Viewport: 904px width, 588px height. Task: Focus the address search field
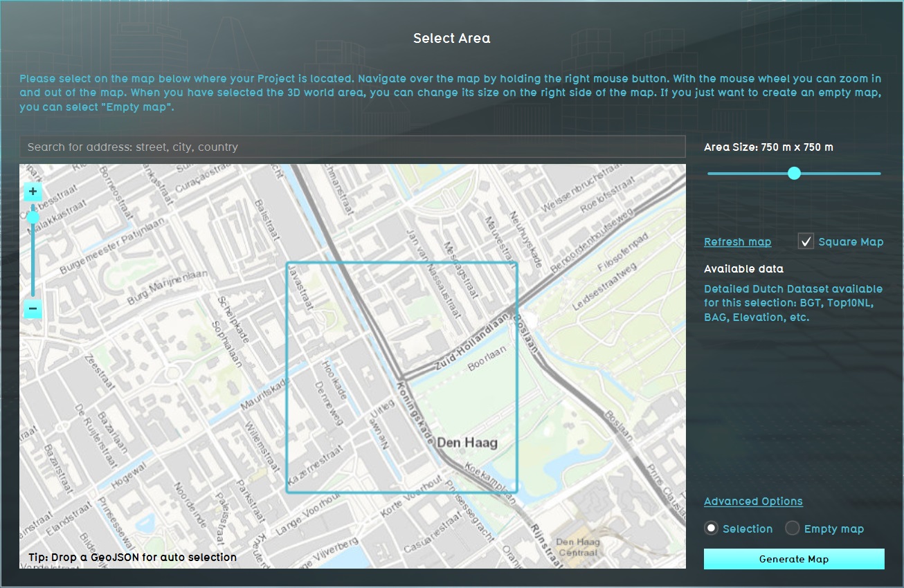[352, 147]
